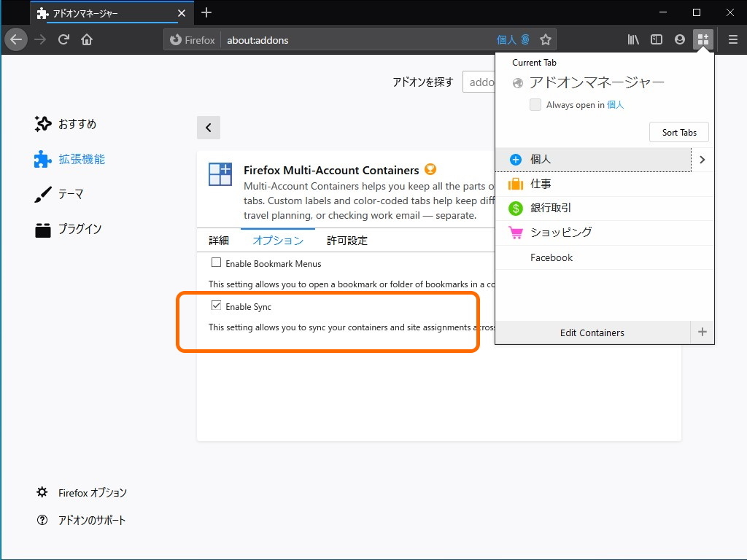Screen dimensions: 747x560
Task: Add a new container with plus button
Action: 703,332
